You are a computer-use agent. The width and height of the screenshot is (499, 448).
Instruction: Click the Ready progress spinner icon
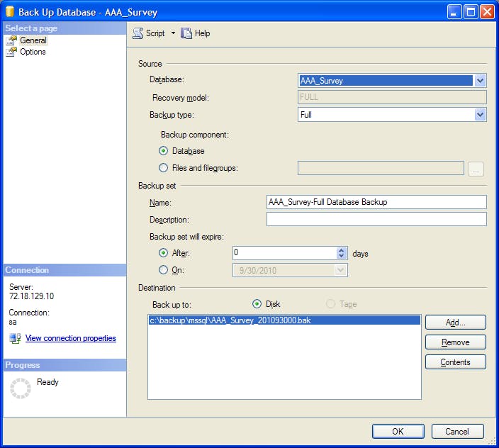(21, 388)
